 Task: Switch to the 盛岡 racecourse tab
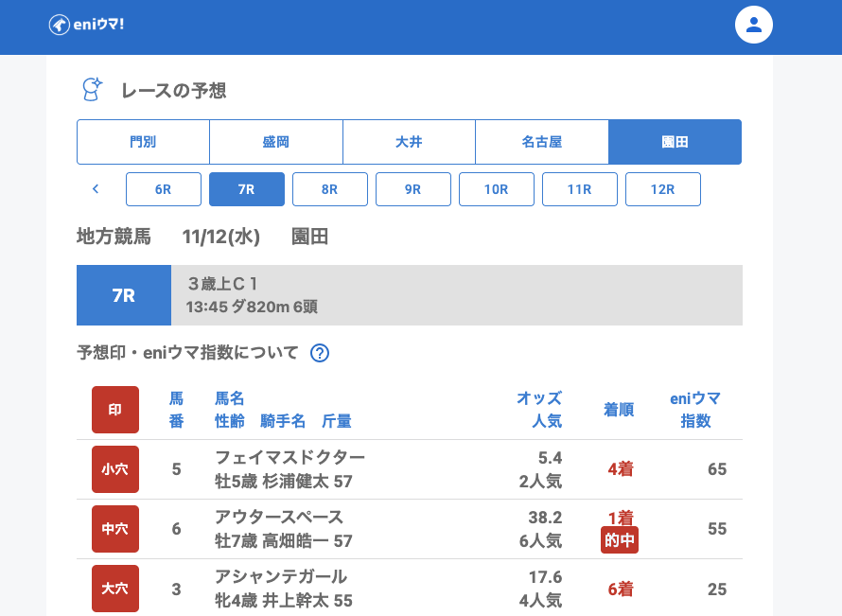click(x=275, y=142)
